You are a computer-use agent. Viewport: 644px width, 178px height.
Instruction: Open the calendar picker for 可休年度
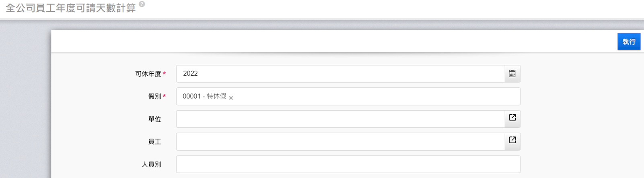(512, 74)
